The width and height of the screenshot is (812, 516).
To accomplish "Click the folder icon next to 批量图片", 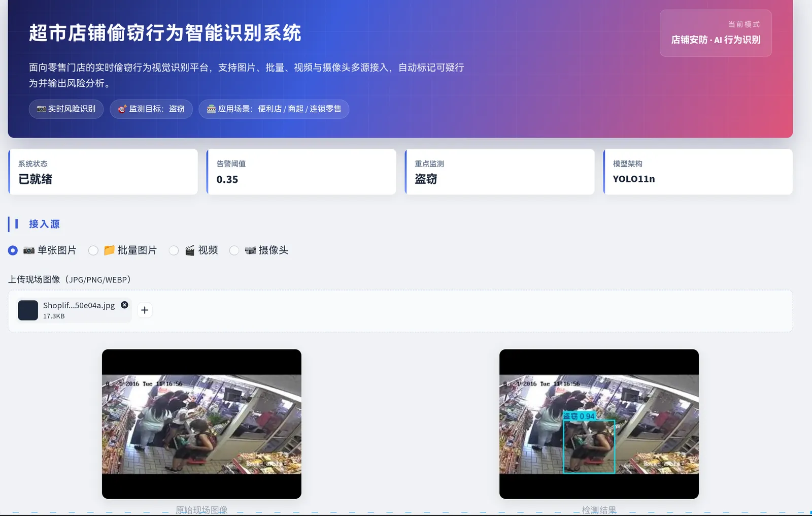I will [109, 250].
